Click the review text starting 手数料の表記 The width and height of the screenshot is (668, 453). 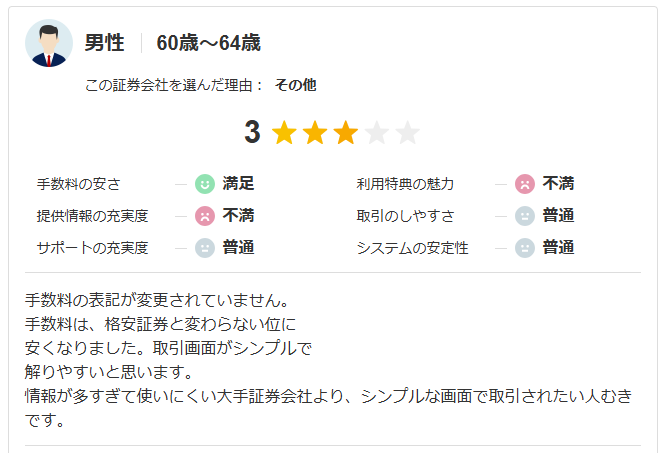point(160,300)
